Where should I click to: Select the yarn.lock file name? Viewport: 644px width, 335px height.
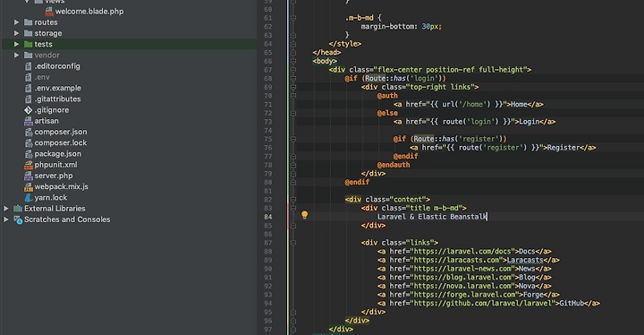(x=50, y=198)
